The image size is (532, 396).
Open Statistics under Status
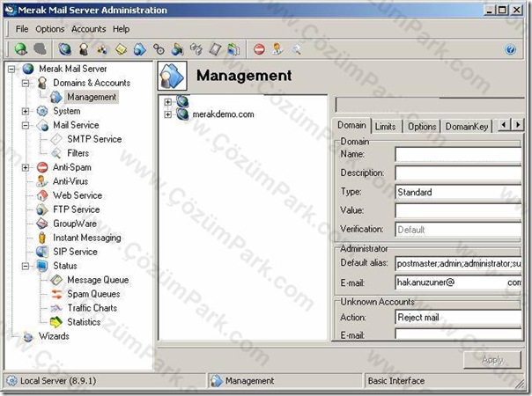(x=84, y=322)
